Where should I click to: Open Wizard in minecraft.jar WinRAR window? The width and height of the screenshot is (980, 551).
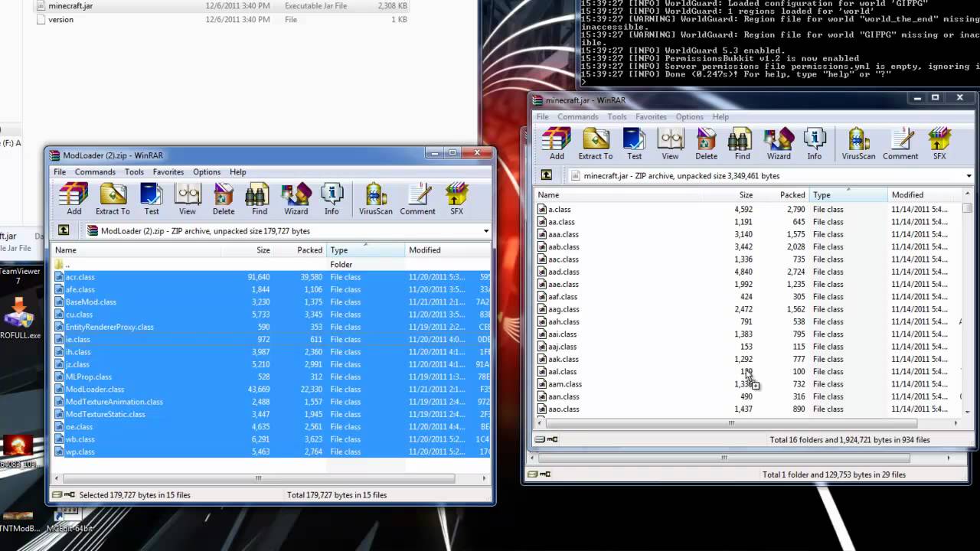click(779, 143)
